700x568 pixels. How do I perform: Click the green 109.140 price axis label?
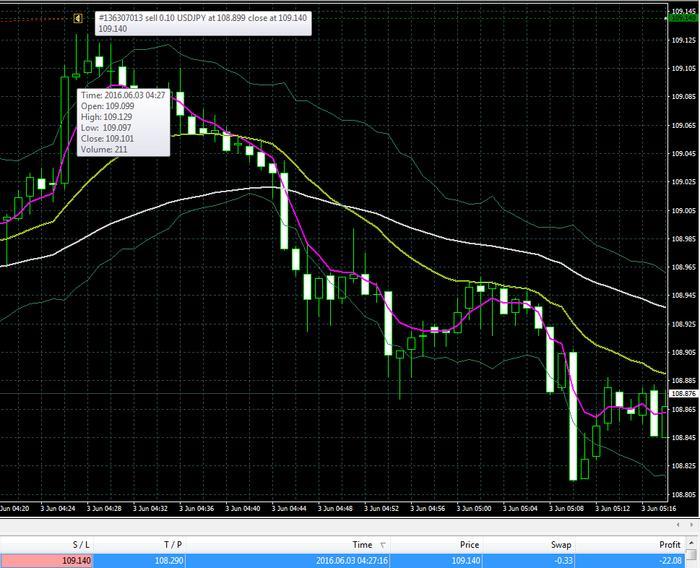click(x=682, y=18)
